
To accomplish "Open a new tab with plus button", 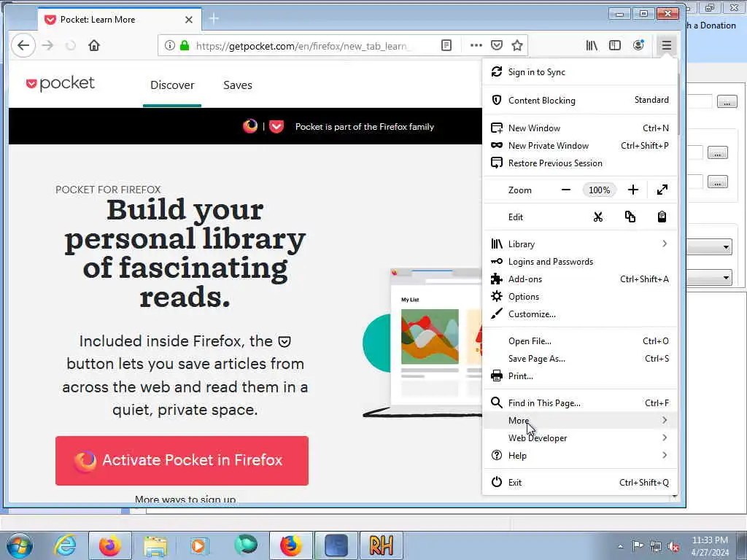I will pos(214,19).
